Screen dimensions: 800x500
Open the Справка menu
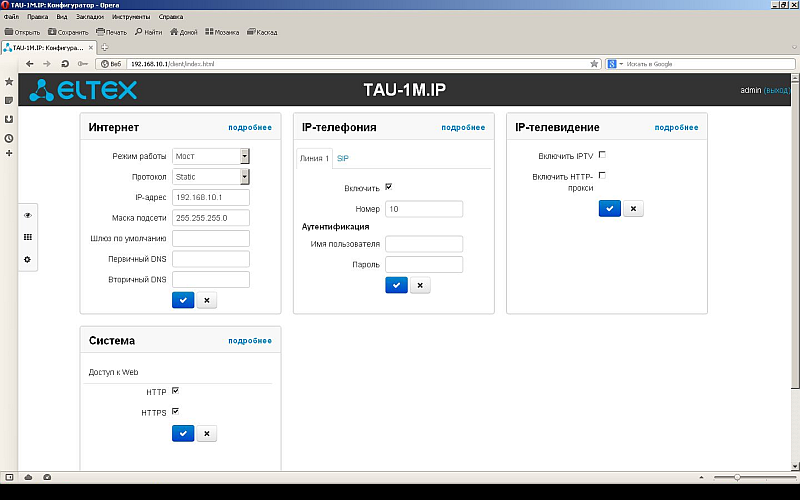pyautogui.click(x=171, y=17)
